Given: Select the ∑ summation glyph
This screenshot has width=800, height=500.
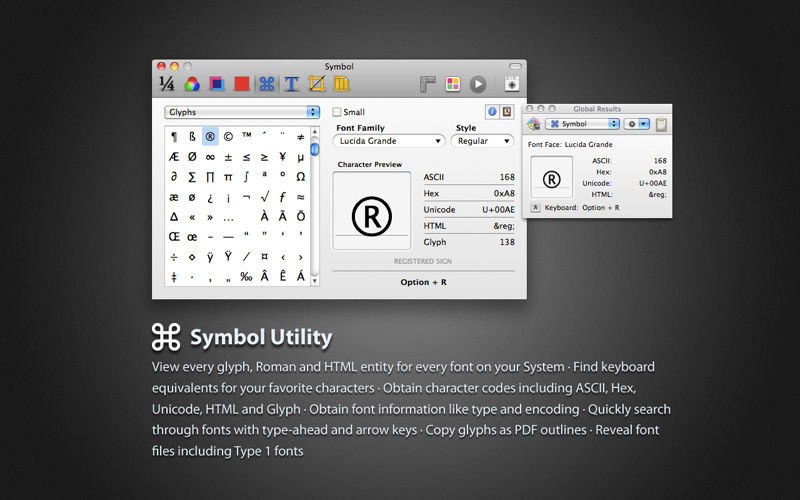Looking at the screenshot, I should pos(192,177).
